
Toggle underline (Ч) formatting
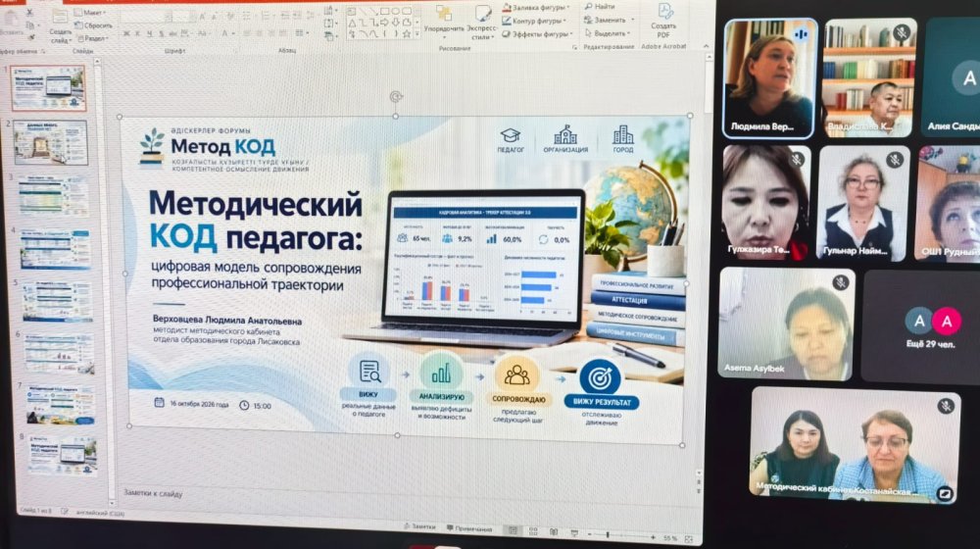[150, 33]
